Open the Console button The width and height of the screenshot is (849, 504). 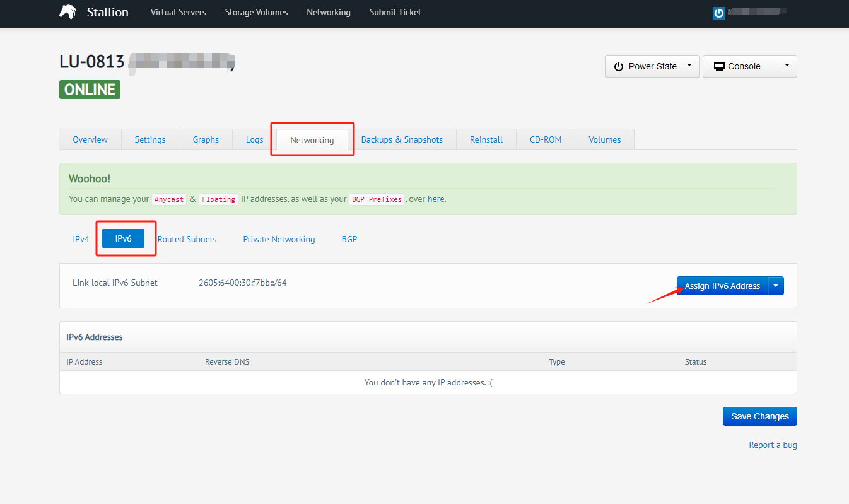(737, 66)
